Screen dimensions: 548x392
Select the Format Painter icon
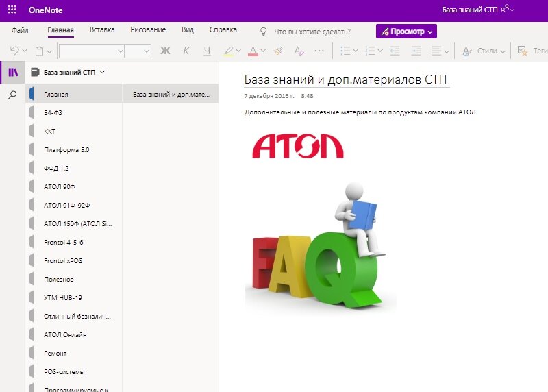click(x=278, y=51)
